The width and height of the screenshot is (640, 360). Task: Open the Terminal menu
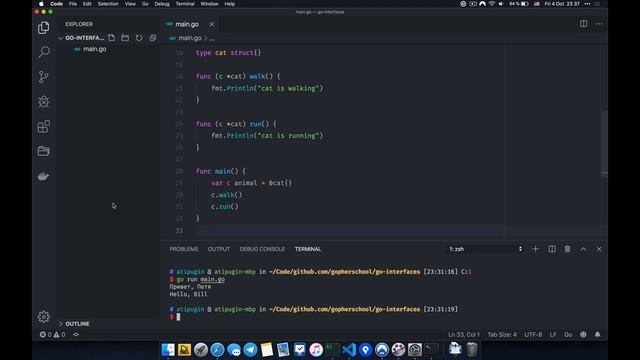(185, 4)
